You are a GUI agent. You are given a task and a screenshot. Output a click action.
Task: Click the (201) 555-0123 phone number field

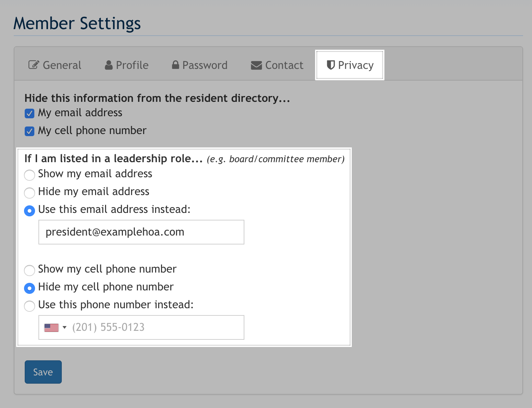pyautogui.click(x=141, y=327)
